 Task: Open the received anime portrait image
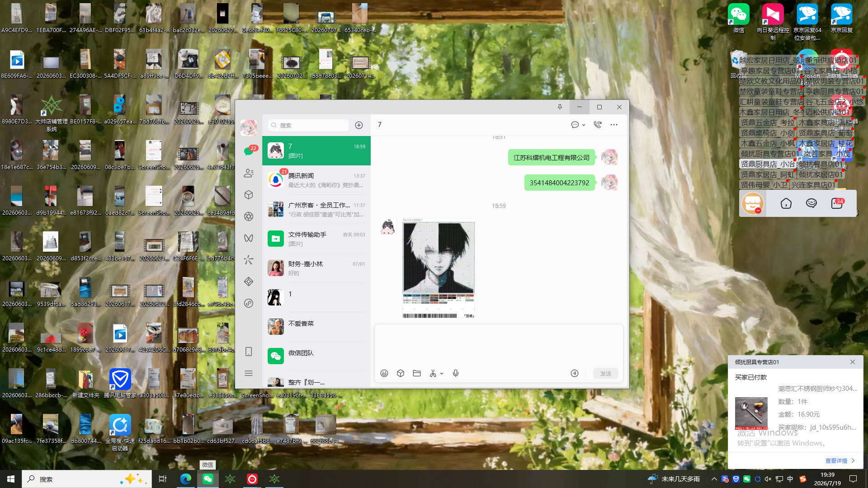point(439,268)
